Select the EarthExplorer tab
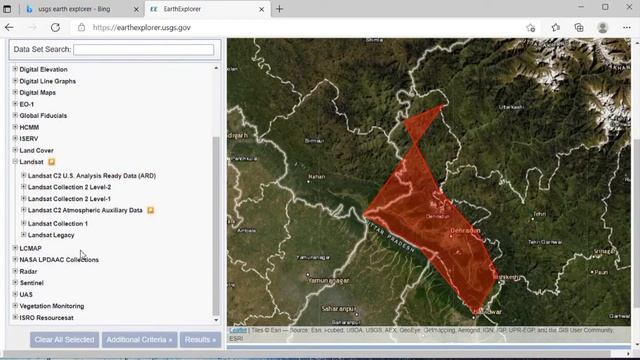Viewport: 640px width, 360px height. (207, 9)
